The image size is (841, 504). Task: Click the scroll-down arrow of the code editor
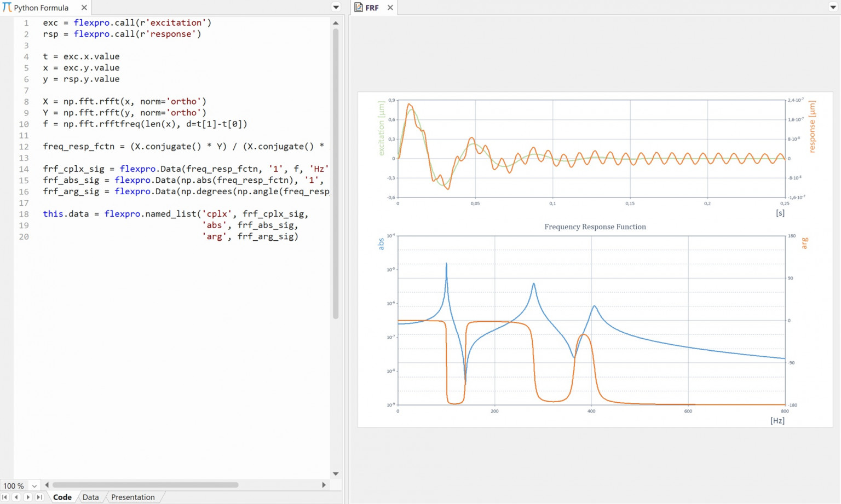coord(335,474)
